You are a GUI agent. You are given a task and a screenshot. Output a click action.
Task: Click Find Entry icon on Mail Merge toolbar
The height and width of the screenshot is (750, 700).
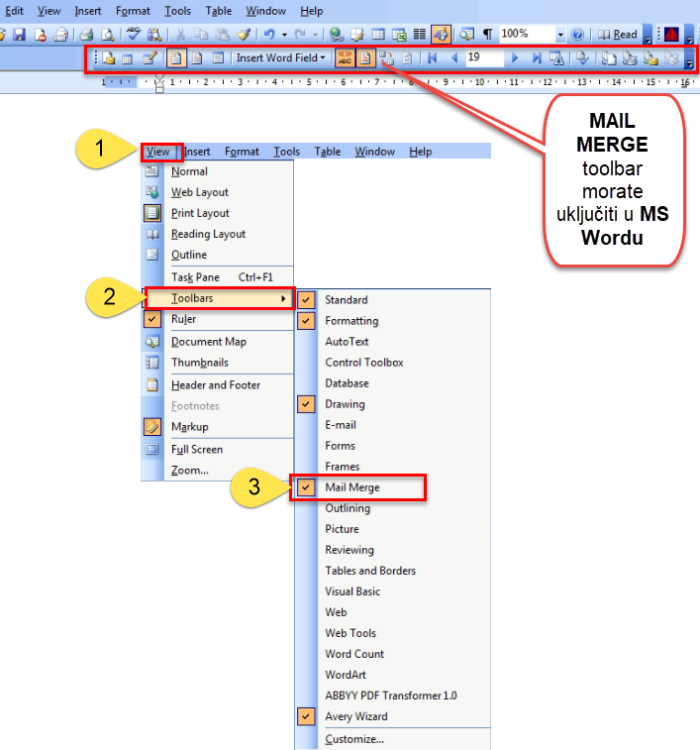click(x=556, y=58)
